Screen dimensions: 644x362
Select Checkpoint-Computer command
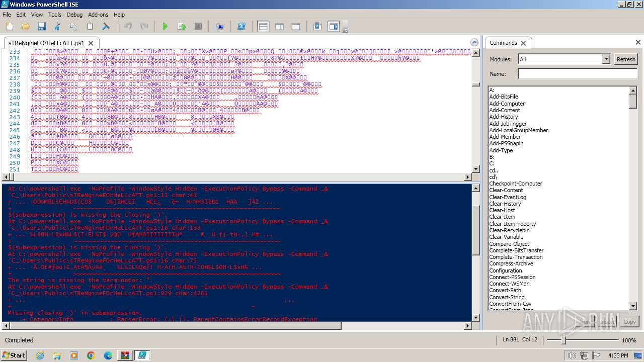(516, 184)
